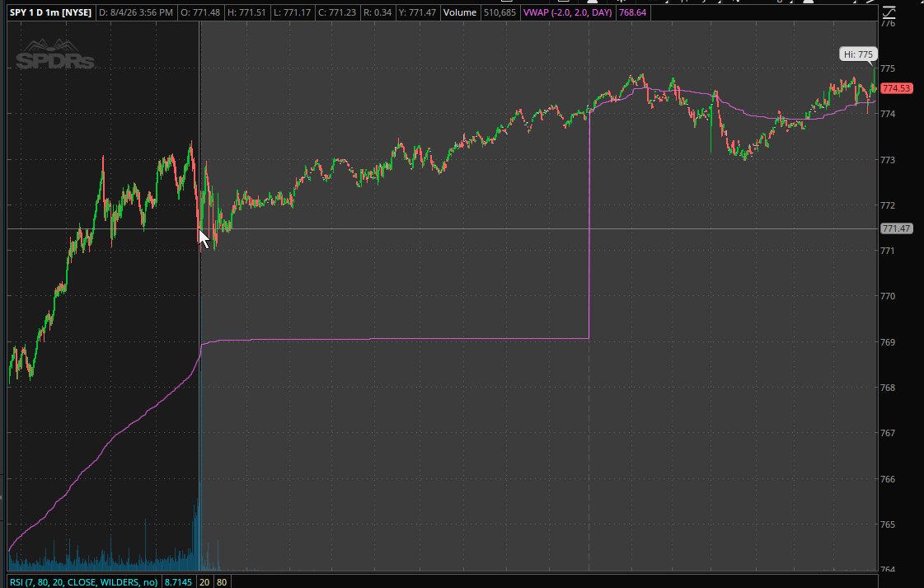
Task: Open the RSI (7, 80, 20, CLOSE, WILDERS, no) label
Action: tap(84, 582)
